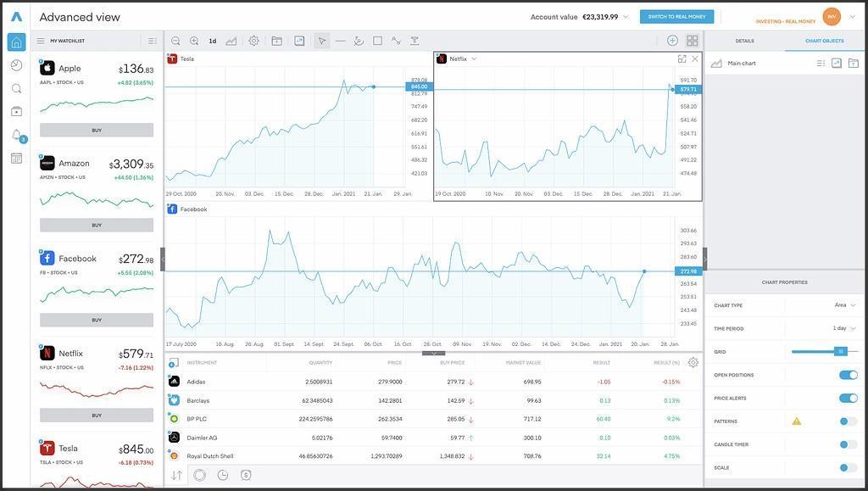Open notifications bell with badge 3
The image size is (868, 491).
click(x=17, y=135)
